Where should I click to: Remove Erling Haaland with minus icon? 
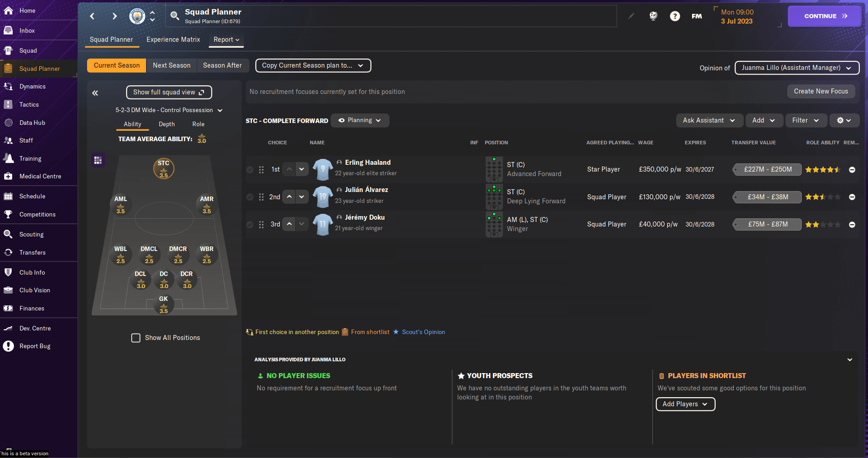tap(852, 170)
